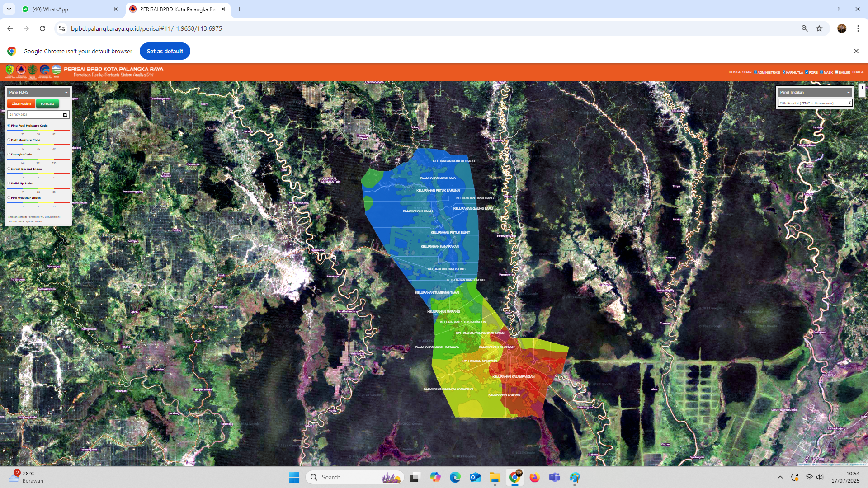
Task: Open Outlook from the taskbar
Action: [475, 477]
